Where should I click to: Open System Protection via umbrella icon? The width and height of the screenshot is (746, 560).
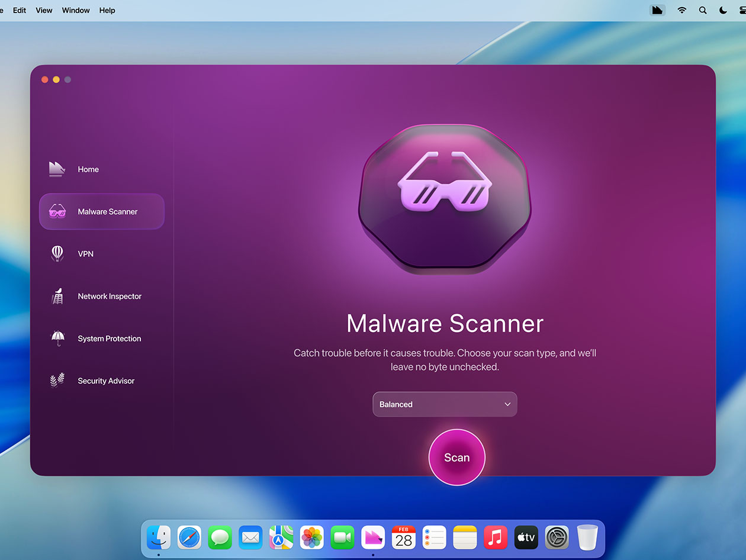(x=56, y=338)
